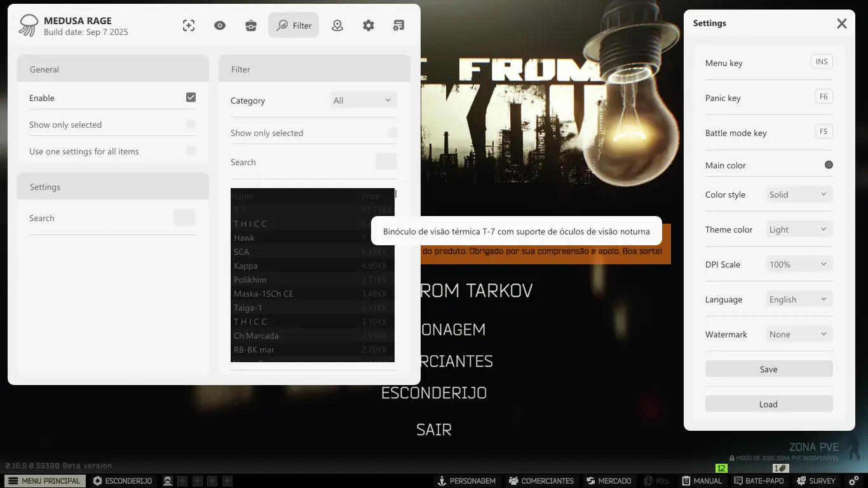Click the briefcase icon in the toolbar

point(251,25)
